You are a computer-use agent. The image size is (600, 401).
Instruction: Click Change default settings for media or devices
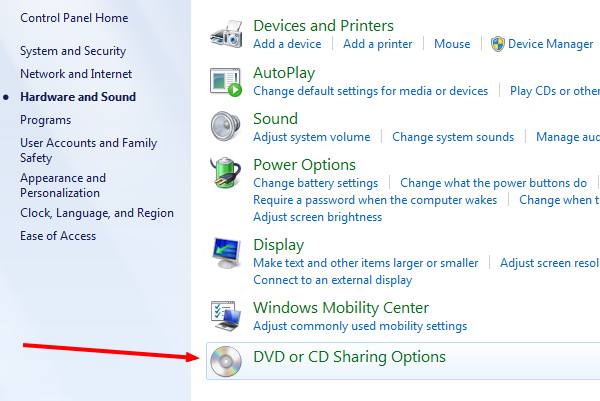coord(371,91)
